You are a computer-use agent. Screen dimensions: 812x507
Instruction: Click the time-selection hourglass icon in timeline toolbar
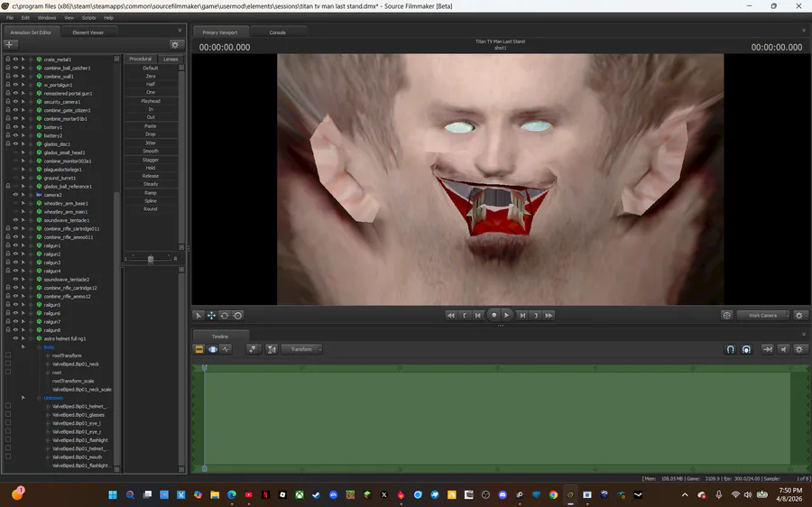click(272, 349)
